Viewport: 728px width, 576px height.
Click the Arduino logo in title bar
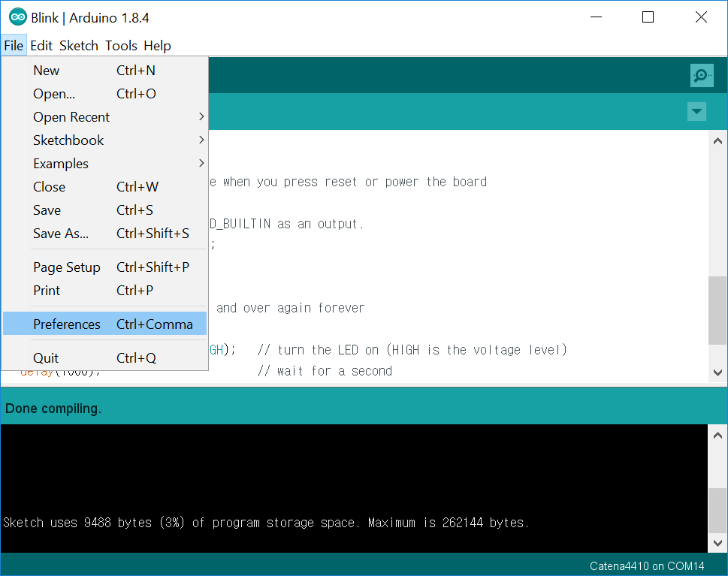click(x=17, y=17)
